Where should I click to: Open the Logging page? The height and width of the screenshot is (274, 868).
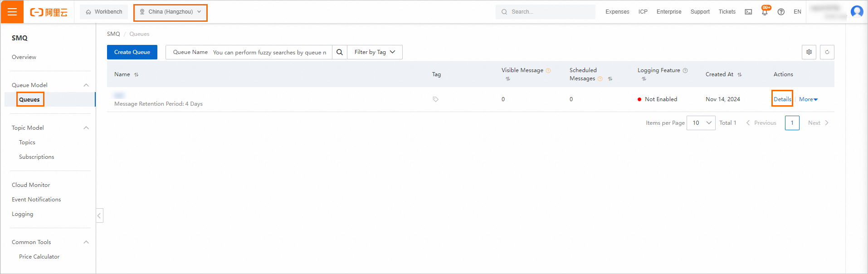coord(23,214)
